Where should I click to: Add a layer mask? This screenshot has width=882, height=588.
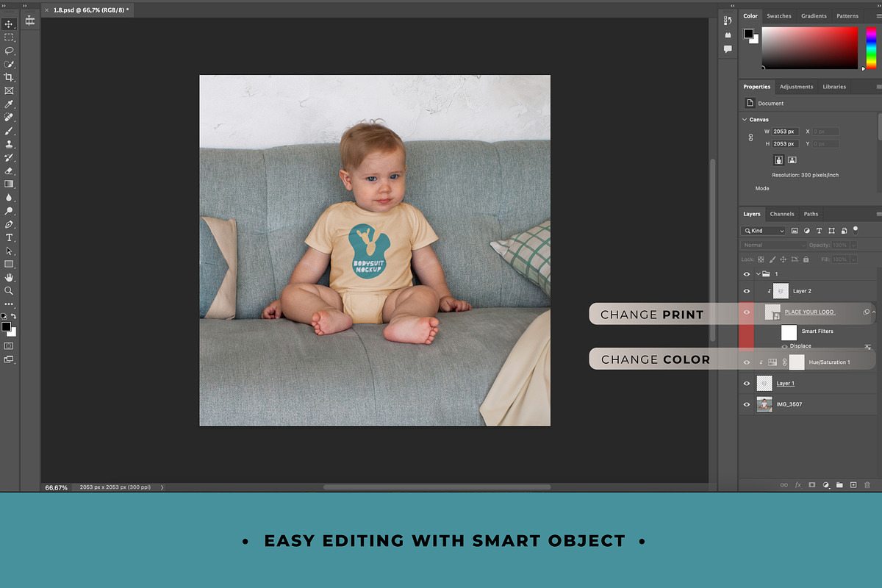coord(812,485)
